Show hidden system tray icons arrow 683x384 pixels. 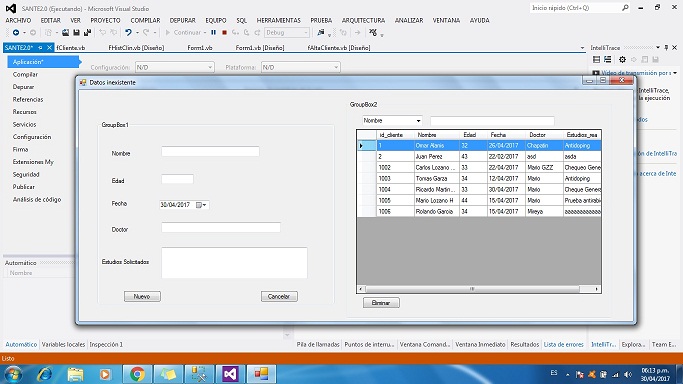tap(568, 374)
